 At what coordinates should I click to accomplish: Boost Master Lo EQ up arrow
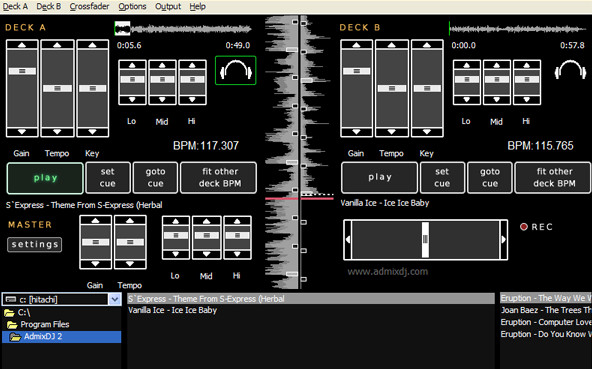click(176, 222)
